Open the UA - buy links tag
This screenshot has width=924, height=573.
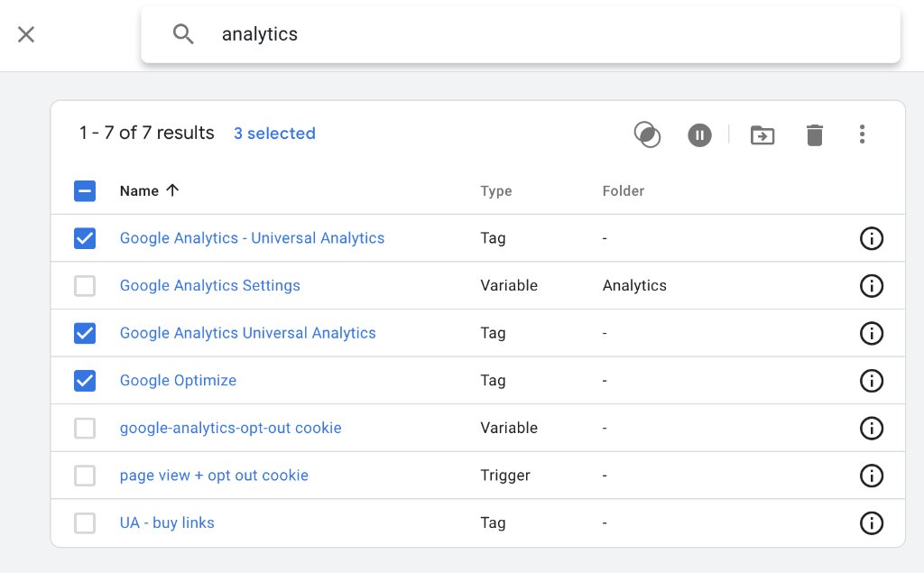167,522
